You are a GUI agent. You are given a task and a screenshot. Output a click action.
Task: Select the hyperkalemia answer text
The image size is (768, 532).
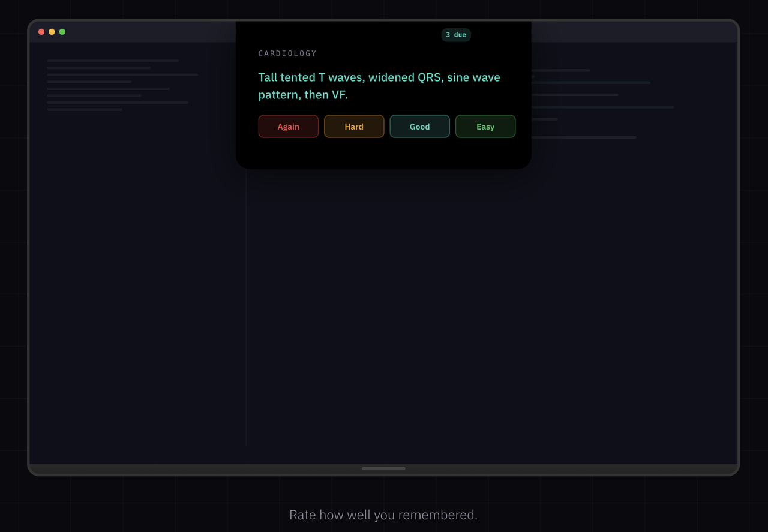click(x=379, y=85)
